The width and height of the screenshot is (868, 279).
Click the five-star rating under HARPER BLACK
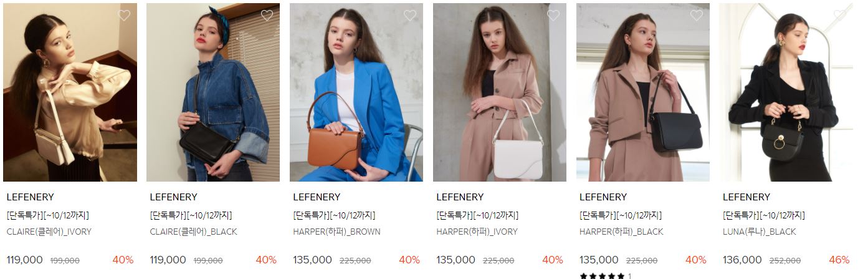point(602,276)
